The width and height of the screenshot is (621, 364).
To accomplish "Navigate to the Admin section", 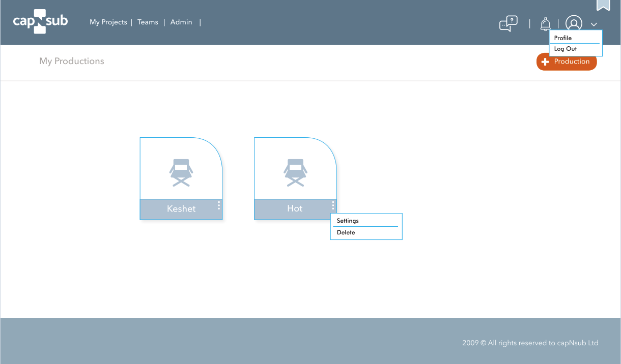I will pyautogui.click(x=181, y=22).
